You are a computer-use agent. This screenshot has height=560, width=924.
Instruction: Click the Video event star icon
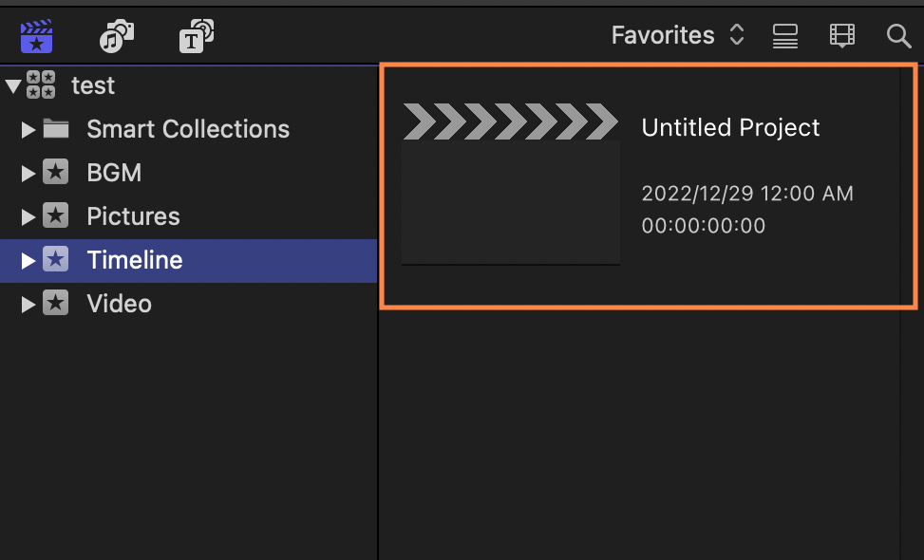pyautogui.click(x=55, y=303)
